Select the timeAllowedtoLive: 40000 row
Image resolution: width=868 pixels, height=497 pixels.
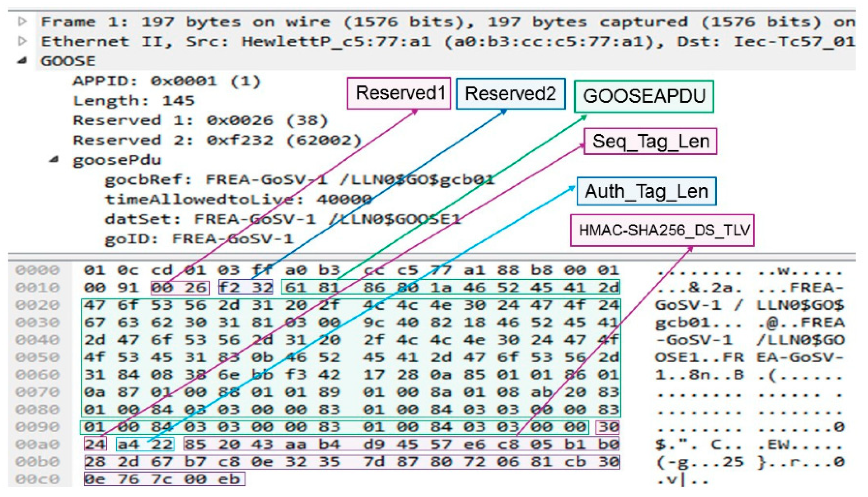(238, 199)
